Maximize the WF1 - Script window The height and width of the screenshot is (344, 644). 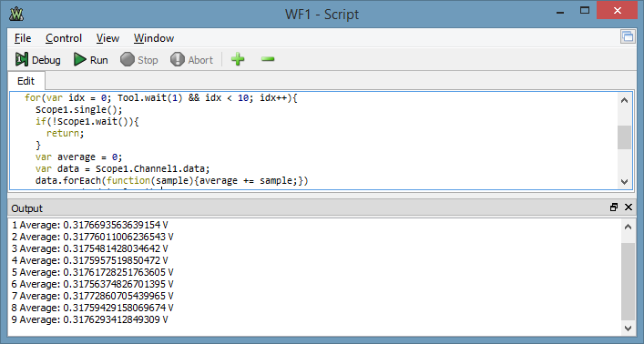pos(585,11)
